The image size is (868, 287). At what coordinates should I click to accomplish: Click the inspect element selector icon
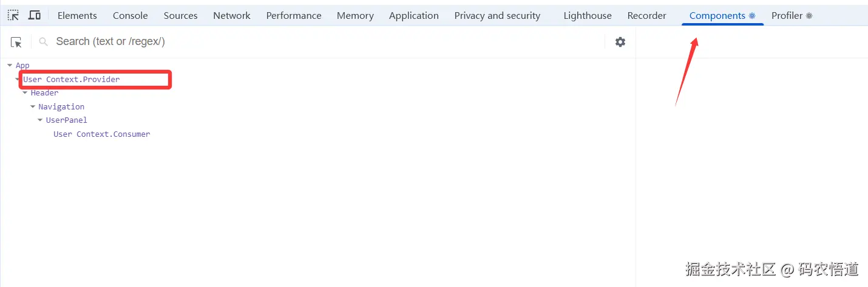click(x=13, y=16)
